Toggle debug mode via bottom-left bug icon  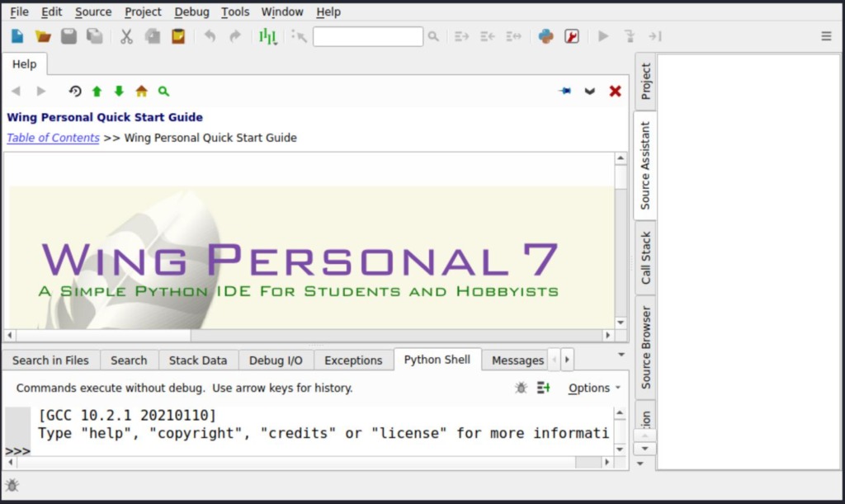(x=12, y=486)
